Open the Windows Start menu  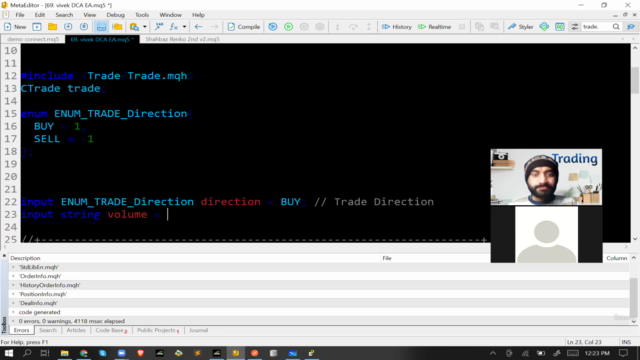click(9, 353)
